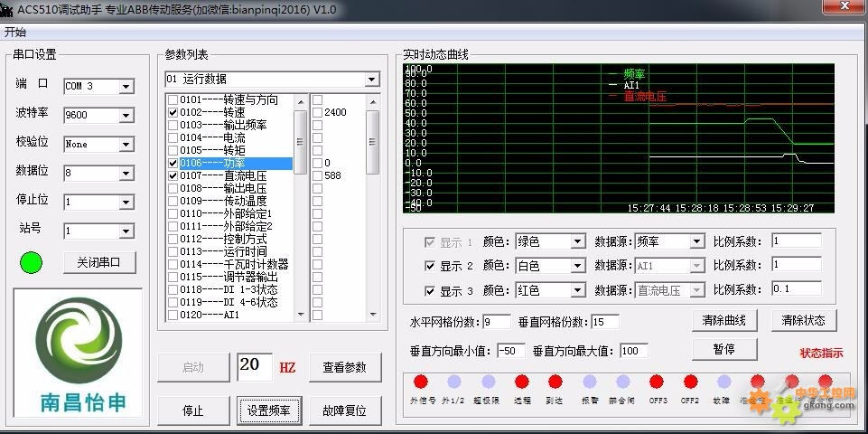868x434 pixels.
Task: Click the 到达 red status indicator
Action: [x=555, y=382]
